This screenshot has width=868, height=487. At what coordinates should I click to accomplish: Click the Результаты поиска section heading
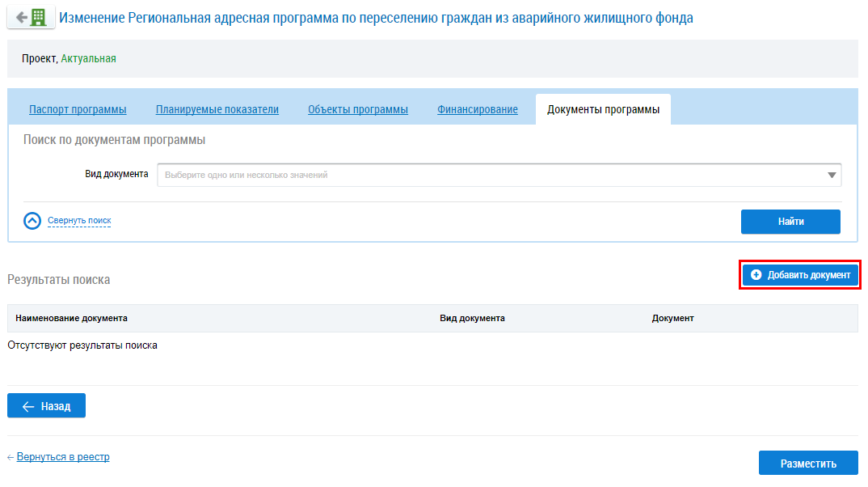(x=59, y=279)
